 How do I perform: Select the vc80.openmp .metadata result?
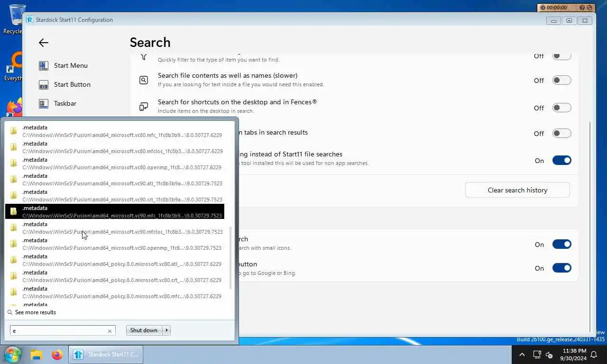pyautogui.click(x=114, y=164)
